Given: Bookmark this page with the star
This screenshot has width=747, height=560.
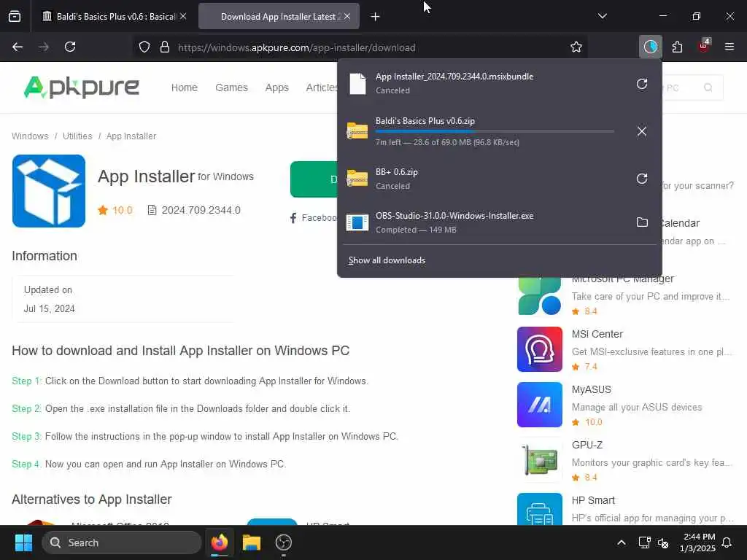Looking at the screenshot, I should [576, 47].
